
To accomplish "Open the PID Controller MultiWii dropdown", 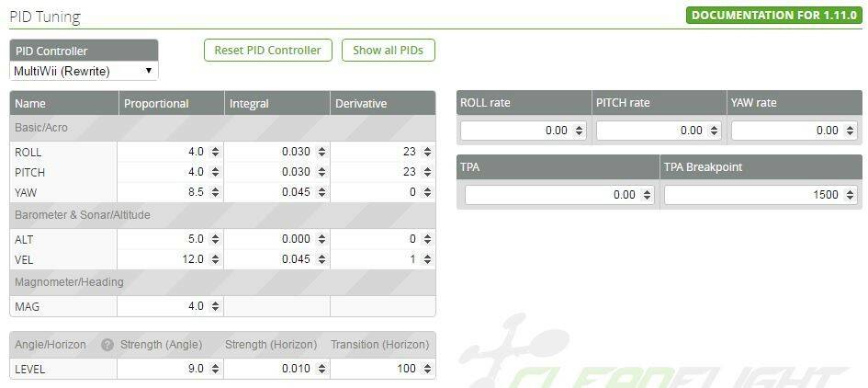I will (x=85, y=71).
